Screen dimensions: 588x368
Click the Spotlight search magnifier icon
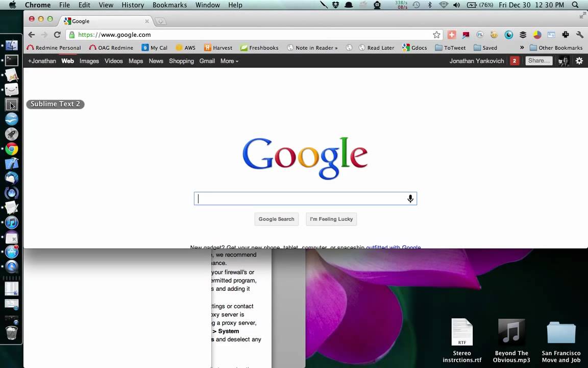click(x=575, y=5)
